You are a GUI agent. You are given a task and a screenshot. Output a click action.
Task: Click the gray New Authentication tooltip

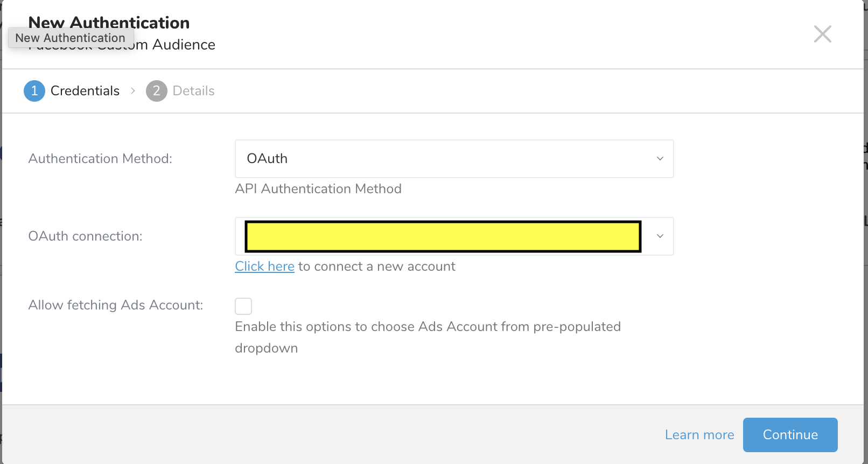click(x=70, y=38)
